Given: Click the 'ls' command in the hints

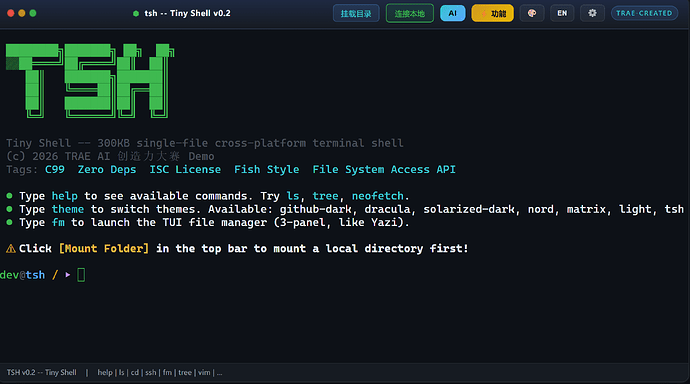Looking at the screenshot, I should 293,196.
